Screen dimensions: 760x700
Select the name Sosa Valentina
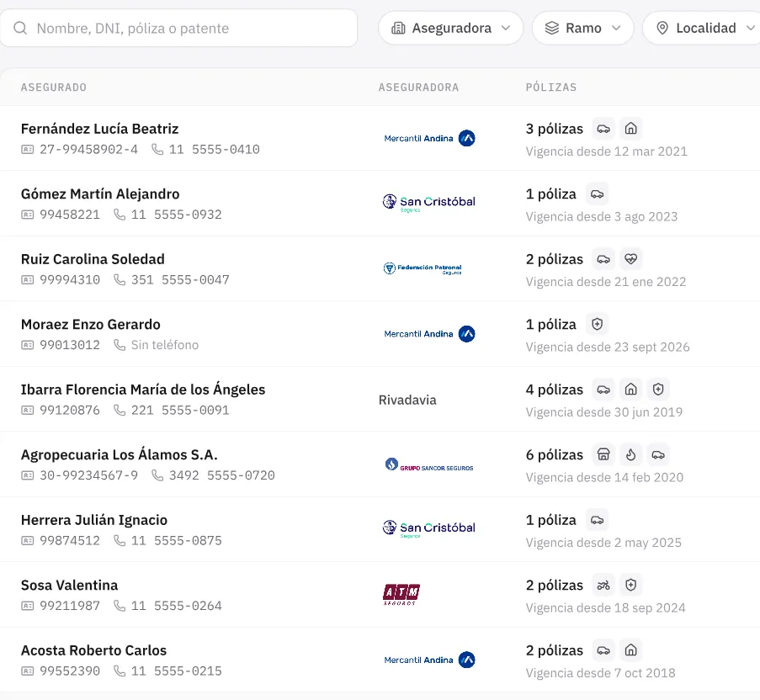[x=69, y=586]
